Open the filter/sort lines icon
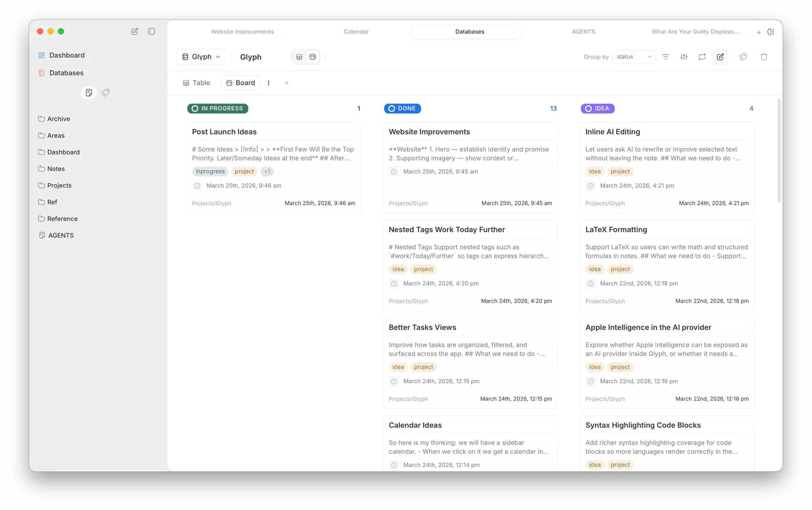This screenshot has height=510, width=812. pos(666,57)
